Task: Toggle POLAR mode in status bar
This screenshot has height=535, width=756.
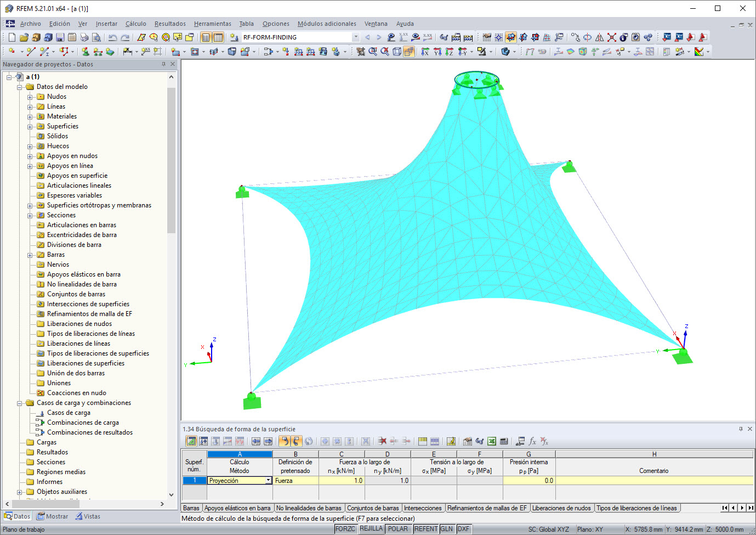Action: (x=398, y=529)
